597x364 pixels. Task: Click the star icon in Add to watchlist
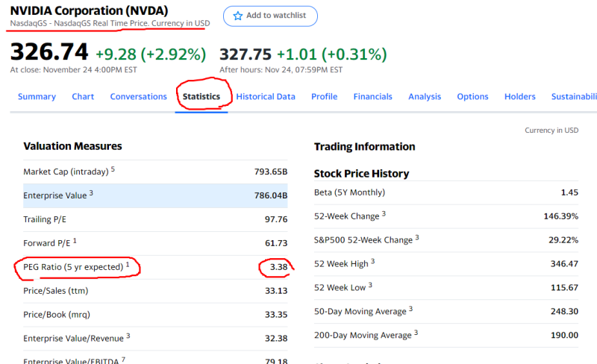238,16
